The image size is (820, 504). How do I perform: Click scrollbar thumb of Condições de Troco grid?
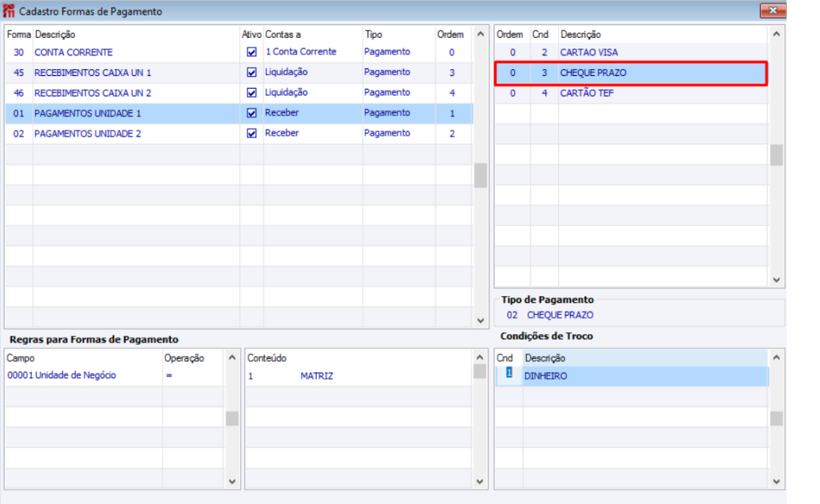[x=776, y=418]
